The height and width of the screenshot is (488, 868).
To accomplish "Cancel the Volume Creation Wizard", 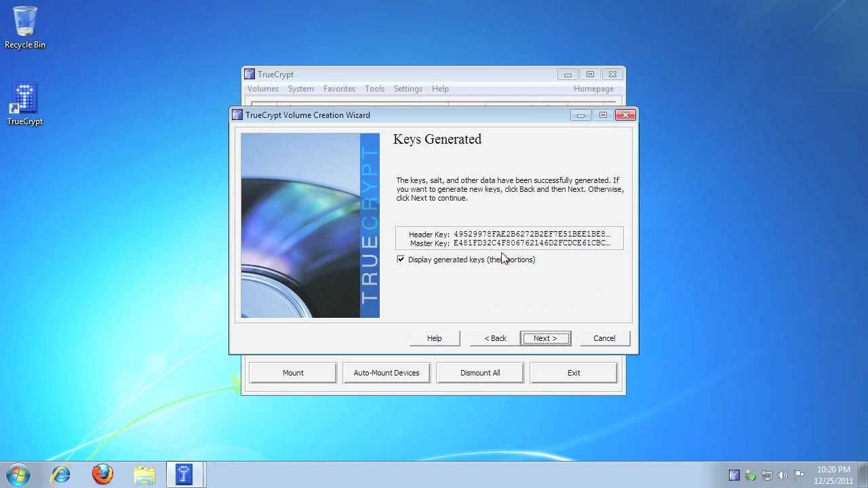I will pos(604,338).
